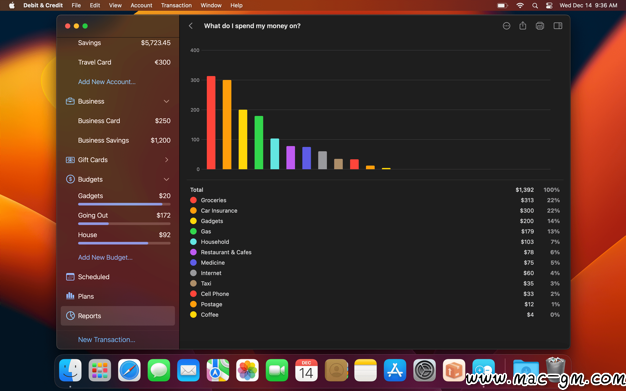Open the Account menu in menu bar

pos(141,6)
